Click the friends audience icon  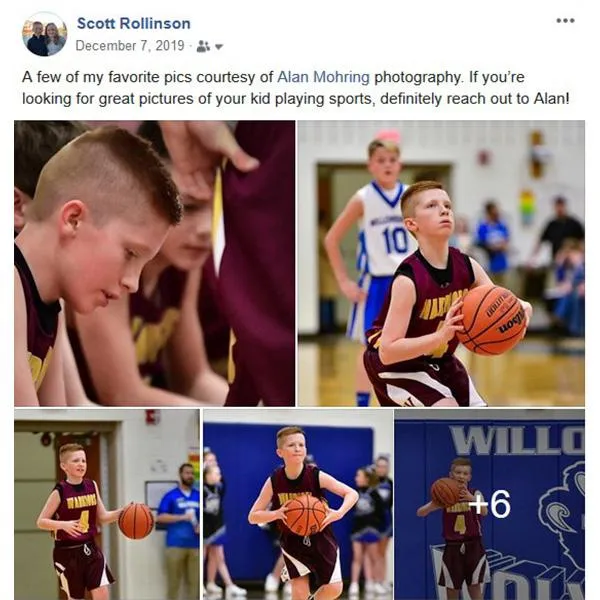pyautogui.click(x=203, y=46)
